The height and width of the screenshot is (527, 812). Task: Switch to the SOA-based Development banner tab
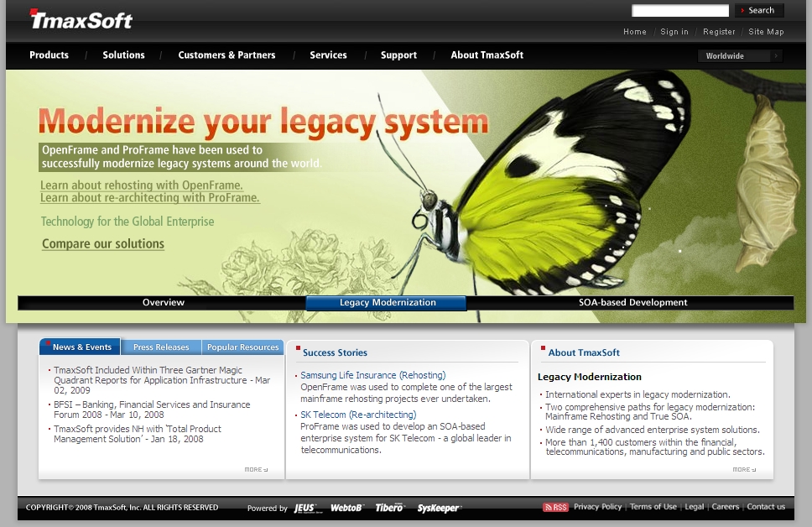pyautogui.click(x=632, y=303)
